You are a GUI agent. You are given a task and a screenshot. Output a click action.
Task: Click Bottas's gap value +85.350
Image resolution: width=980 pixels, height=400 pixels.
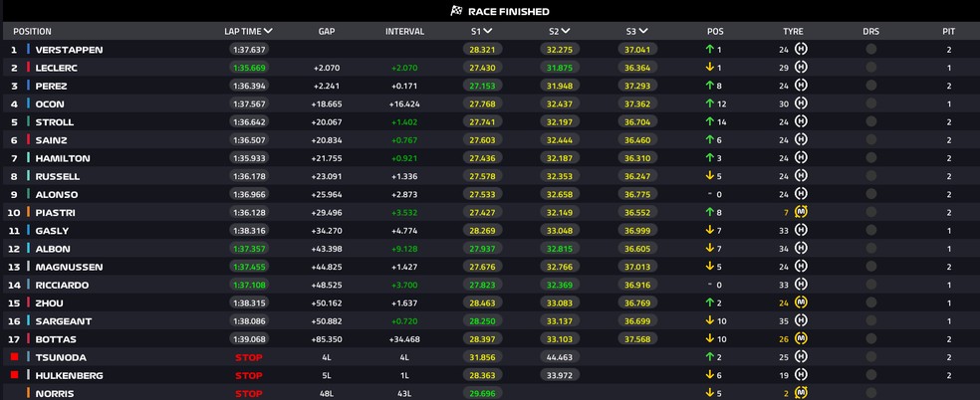[327, 339]
